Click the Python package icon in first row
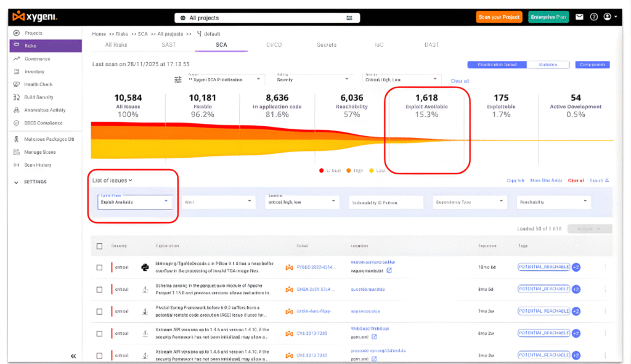The width and height of the screenshot is (631, 364). pos(145,267)
